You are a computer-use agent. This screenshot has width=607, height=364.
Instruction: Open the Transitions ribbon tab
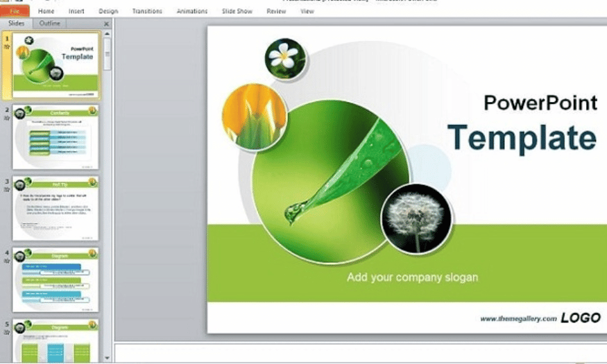147,11
